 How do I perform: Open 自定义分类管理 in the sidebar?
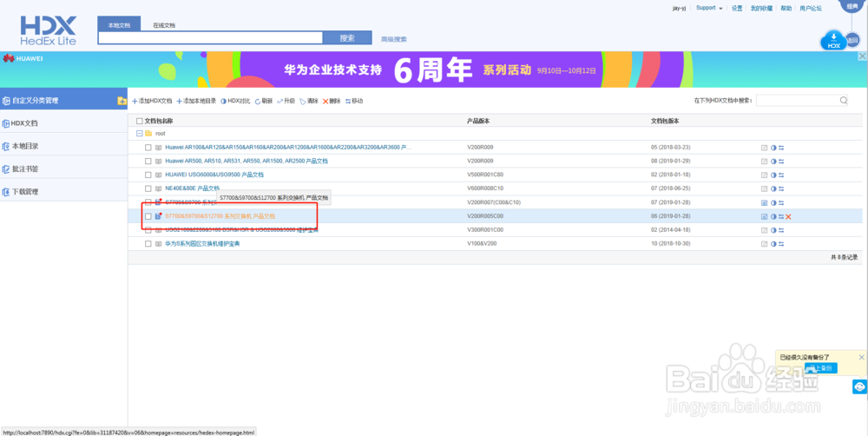click(63, 101)
